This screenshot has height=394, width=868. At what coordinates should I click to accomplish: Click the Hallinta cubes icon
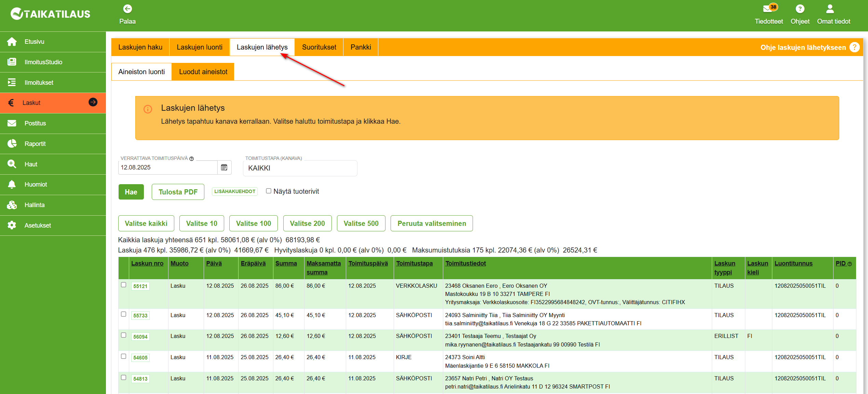point(12,205)
